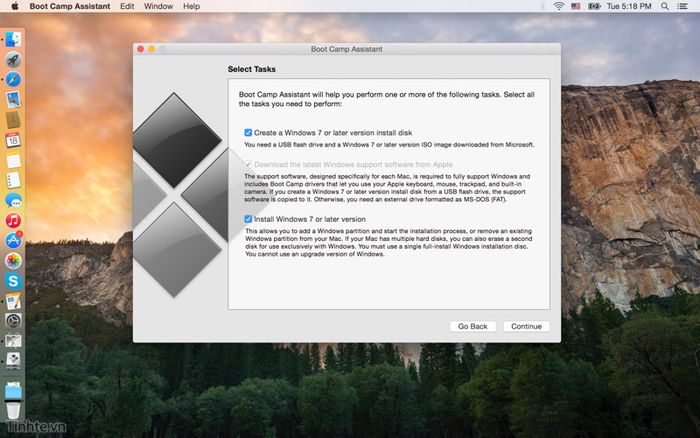The image size is (700, 438).
Task: Uncheck Create a Windows 7 install disk
Action: click(248, 133)
